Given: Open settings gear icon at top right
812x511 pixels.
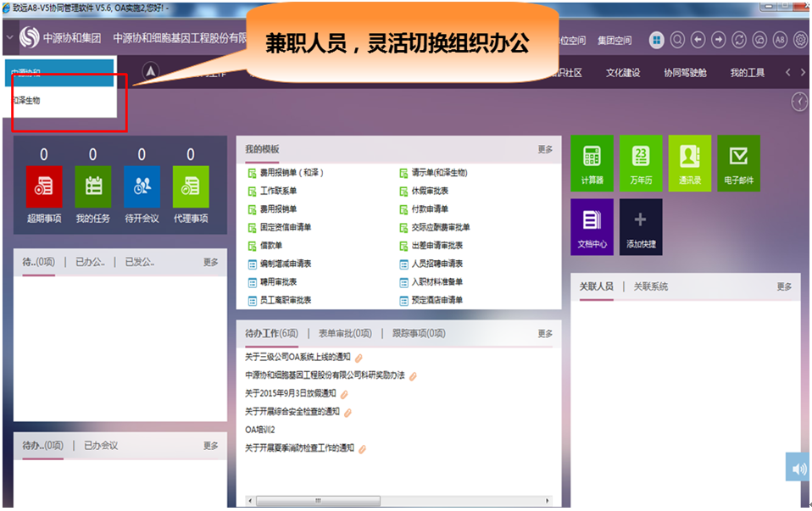Looking at the screenshot, I should [x=799, y=40].
